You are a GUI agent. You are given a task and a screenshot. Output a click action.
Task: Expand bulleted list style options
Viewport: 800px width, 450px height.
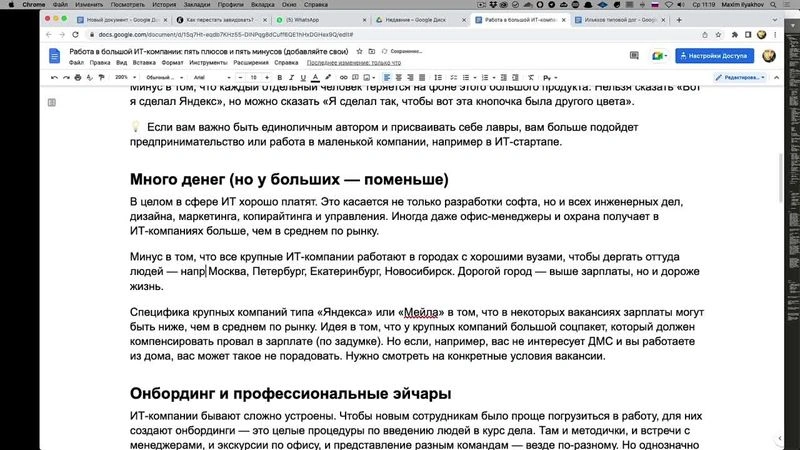click(474, 78)
